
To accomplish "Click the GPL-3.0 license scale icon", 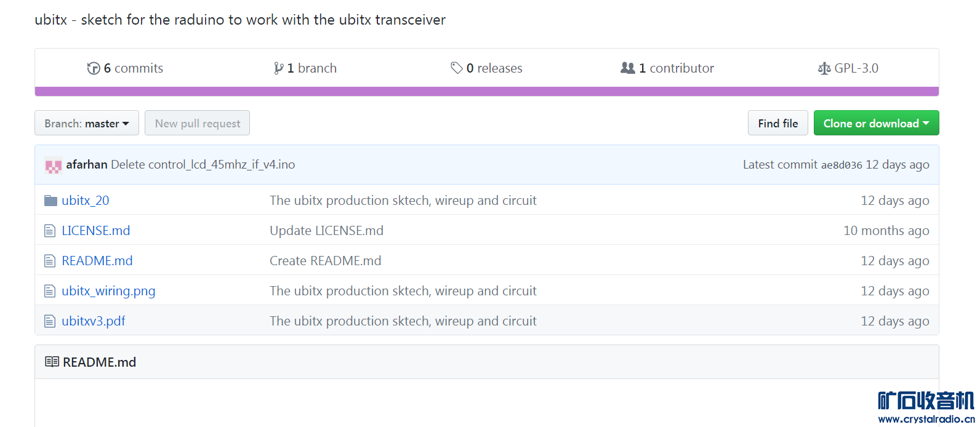I will pyautogui.click(x=824, y=68).
